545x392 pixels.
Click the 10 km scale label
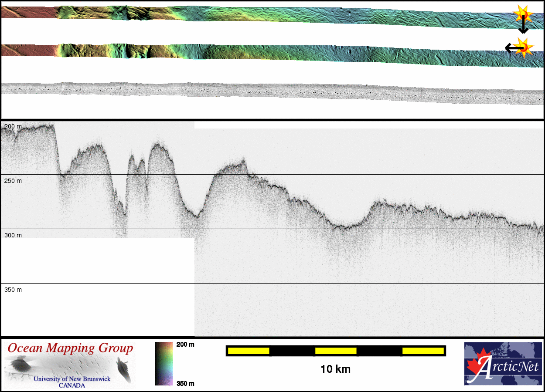tap(335, 369)
